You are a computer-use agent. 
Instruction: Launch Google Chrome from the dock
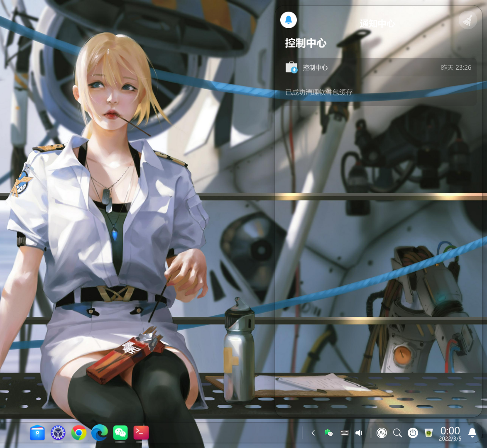[x=79, y=433]
